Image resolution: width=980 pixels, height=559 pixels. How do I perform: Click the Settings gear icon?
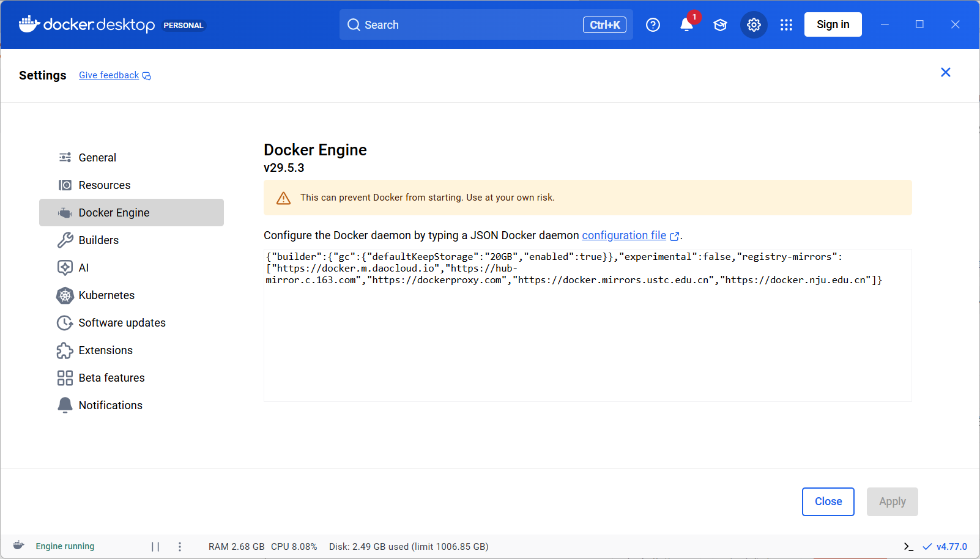[754, 24]
